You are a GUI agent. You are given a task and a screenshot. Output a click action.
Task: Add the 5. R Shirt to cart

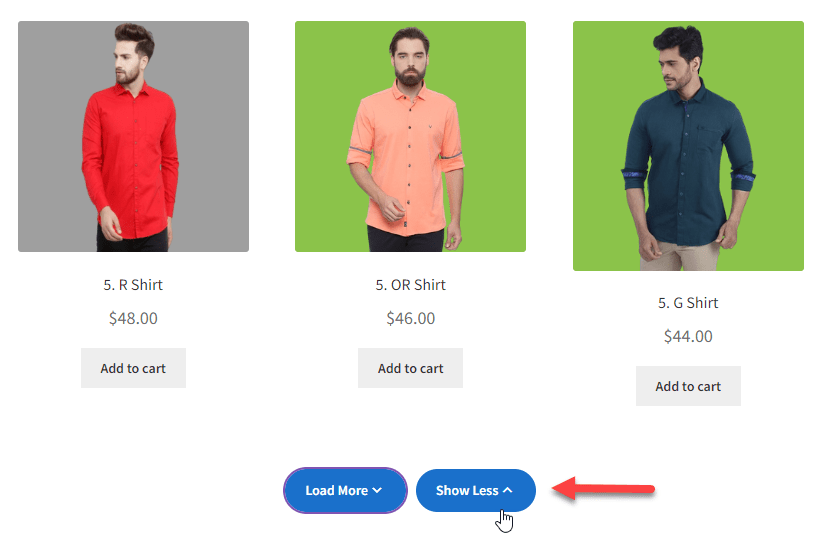tap(133, 368)
